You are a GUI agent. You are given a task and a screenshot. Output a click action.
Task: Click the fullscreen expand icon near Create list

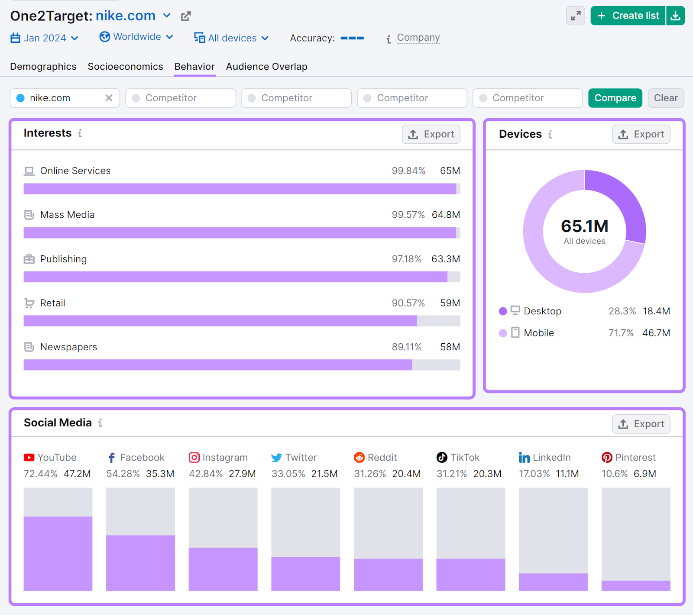(575, 16)
